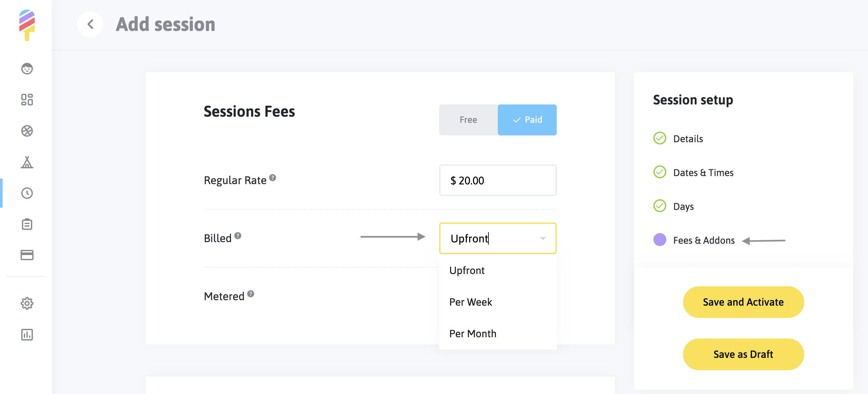The height and width of the screenshot is (394, 868).
Task: Click Save and Activate button
Action: [743, 302]
